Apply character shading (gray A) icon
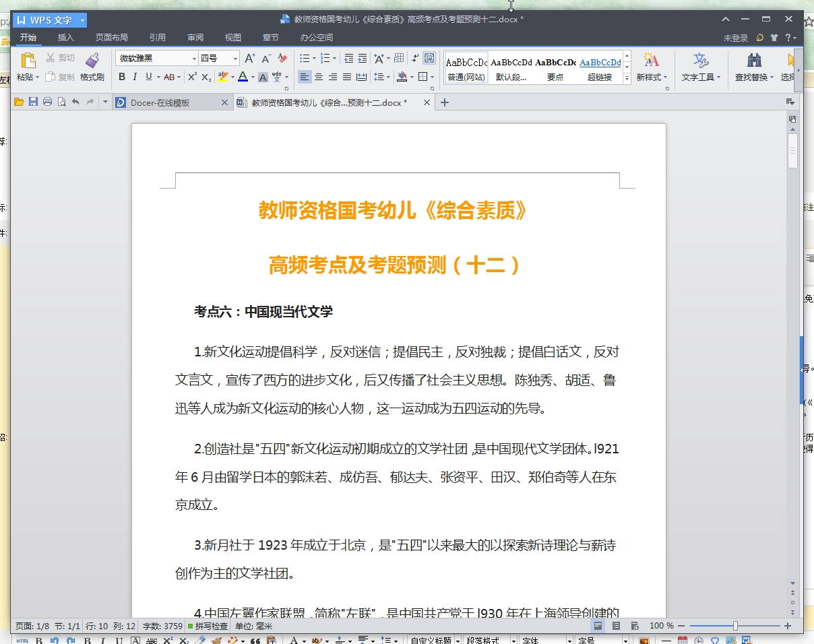The width and height of the screenshot is (814, 644). coord(263,77)
